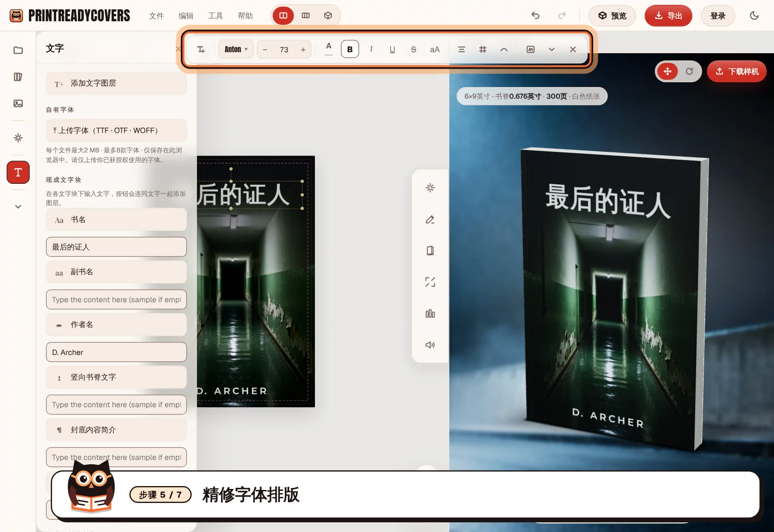The image size is (774, 532).
Task: Close the text formatting toolbar
Action: tap(573, 49)
